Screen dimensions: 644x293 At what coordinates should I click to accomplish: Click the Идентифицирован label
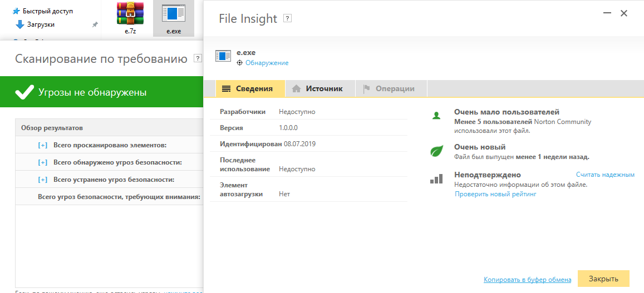251,144
